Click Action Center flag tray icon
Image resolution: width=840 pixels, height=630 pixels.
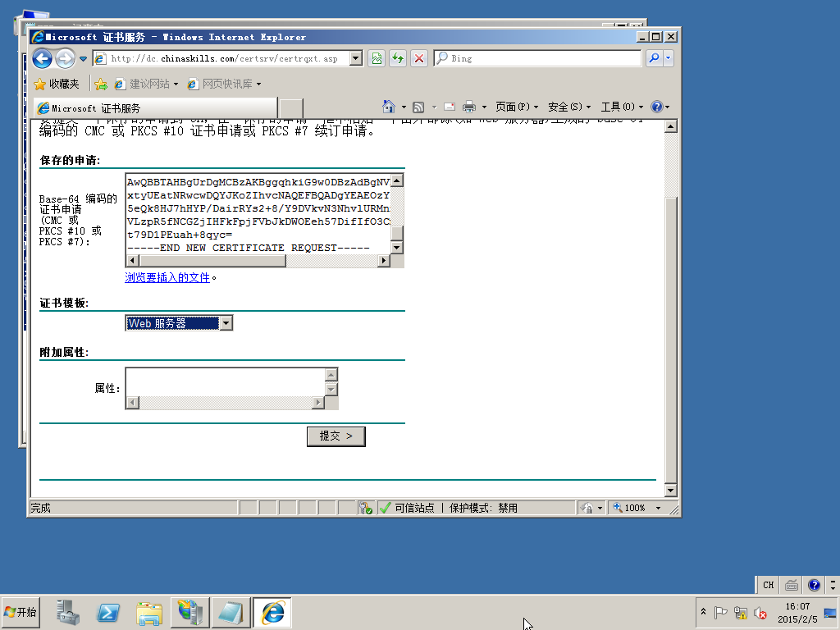720,612
